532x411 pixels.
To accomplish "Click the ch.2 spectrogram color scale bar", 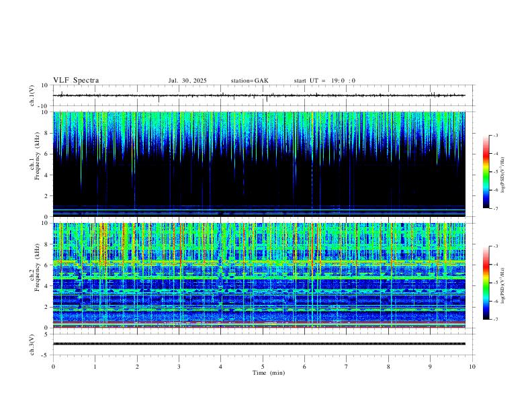I will (486, 283).
